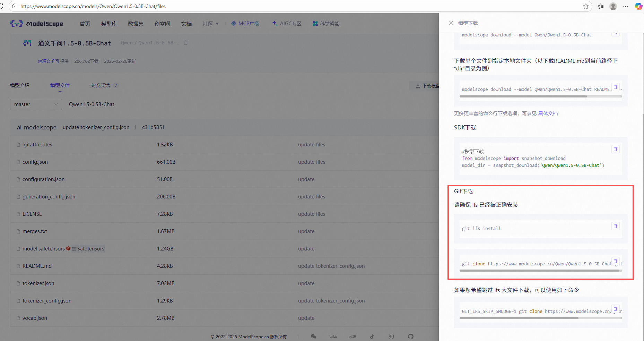Copy the model ID next to Qwen1.5-0.5B
This screenshot has width=644, height=341.
[x=186, y=43]
